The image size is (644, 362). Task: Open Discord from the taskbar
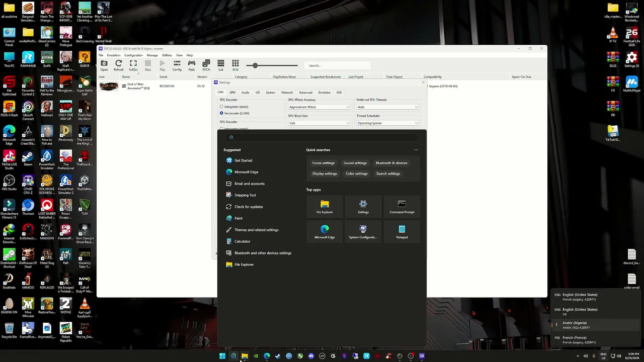click(x=311, y=356)
